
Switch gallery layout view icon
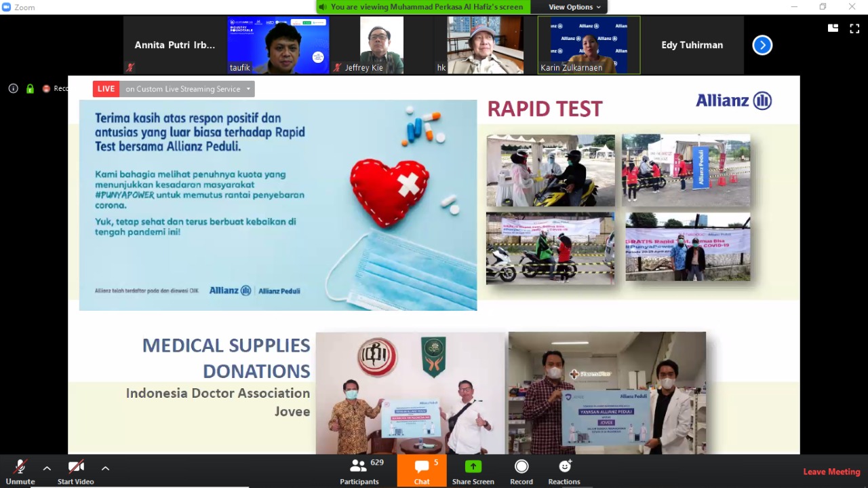point(833,29)
